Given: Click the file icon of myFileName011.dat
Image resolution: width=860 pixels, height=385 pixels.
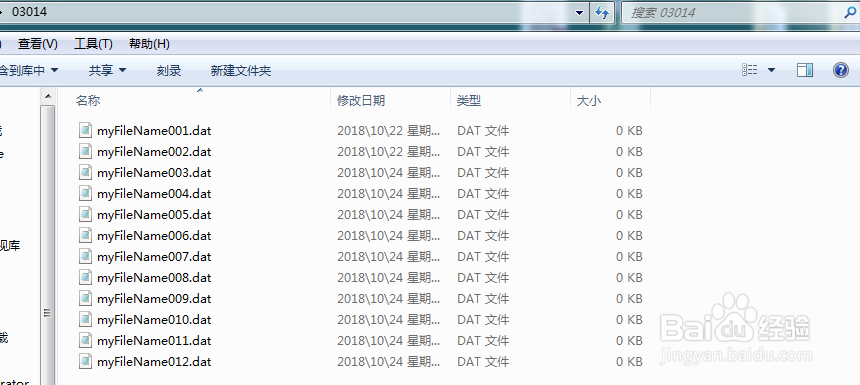Looking at the screenshot, I should 85,341.
